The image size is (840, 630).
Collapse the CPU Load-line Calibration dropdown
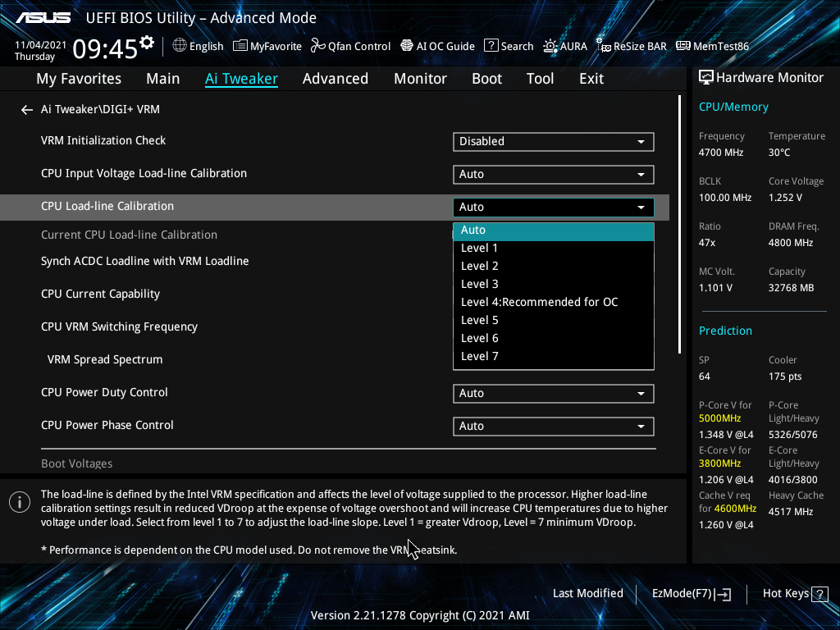coord(554,207)
